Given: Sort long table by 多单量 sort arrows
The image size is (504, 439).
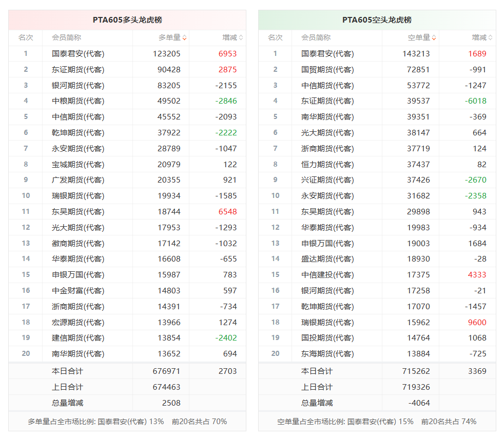Looking at the screenshot, I should point(184,37).
